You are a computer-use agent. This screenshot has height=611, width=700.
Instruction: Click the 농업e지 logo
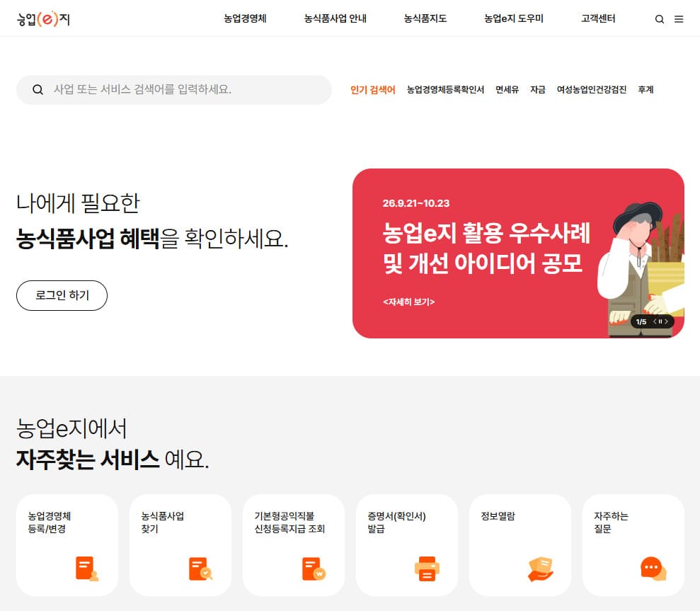pos(43,18)
